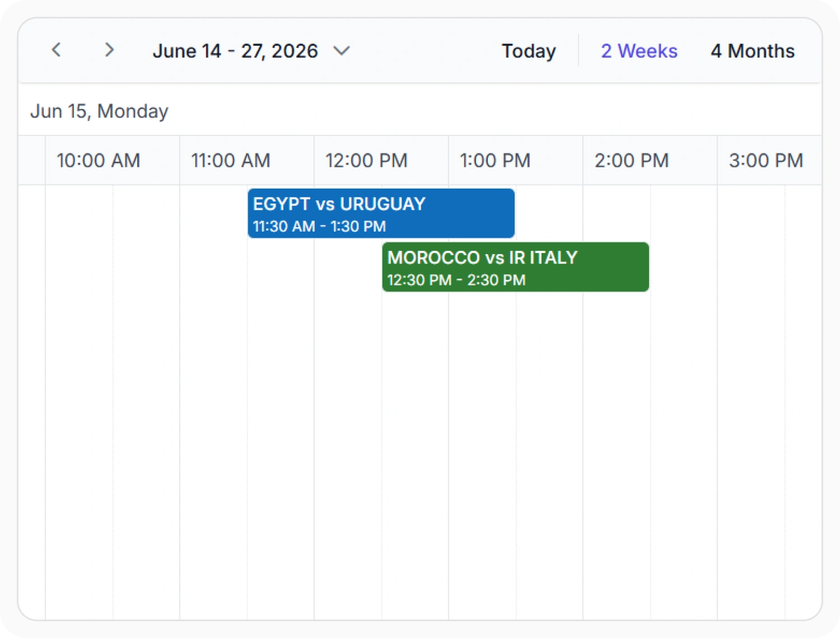Click the 3:00 PM time header
The width and height of the screenshot is (840, 638).
pyautogui.click(x=769, y=161)
